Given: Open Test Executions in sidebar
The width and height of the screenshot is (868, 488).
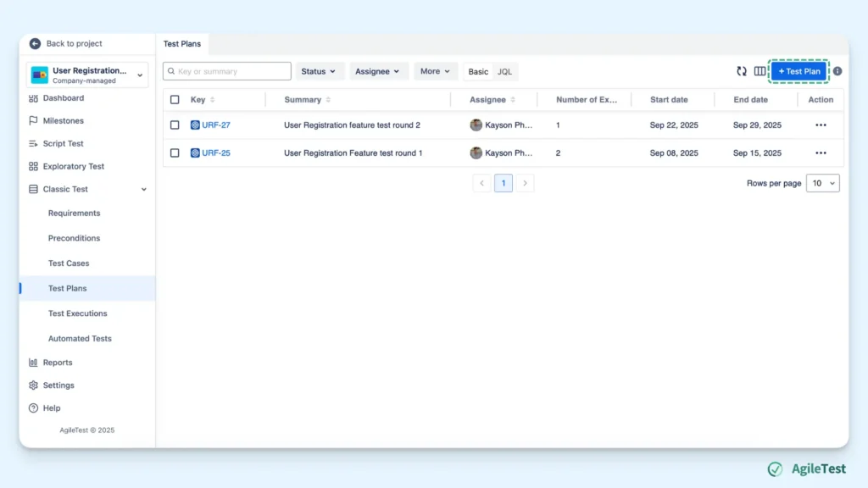Looking at the screenshot, I should [77, 313].
